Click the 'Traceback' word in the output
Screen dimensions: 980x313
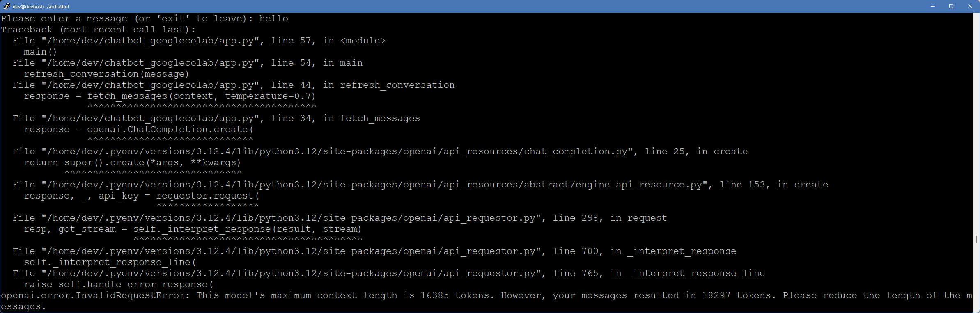[x=27, y=30]
